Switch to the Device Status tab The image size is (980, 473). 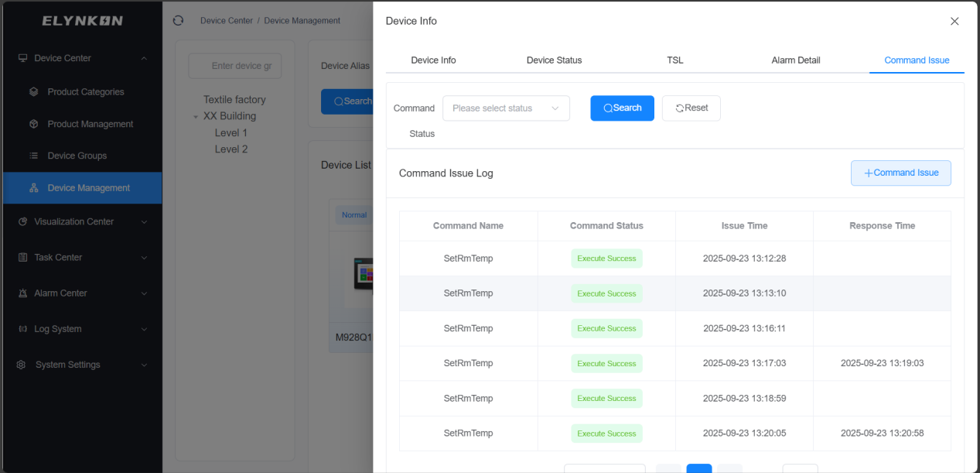(x=554, y=60)
